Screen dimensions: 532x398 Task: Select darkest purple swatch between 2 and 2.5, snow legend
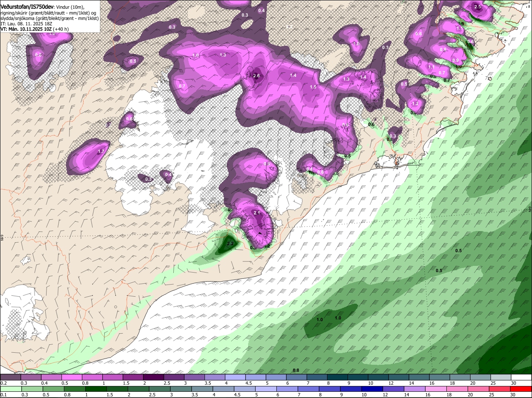(153, 377)
